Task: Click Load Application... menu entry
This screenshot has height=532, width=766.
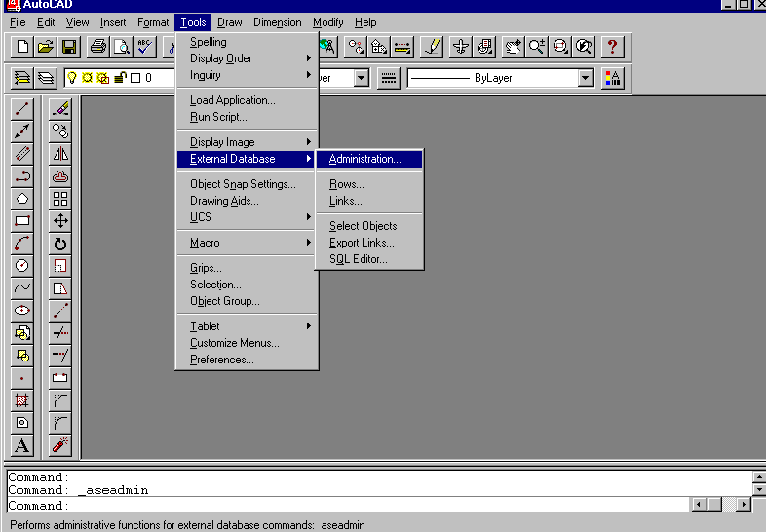Action: tap(248, 100)
